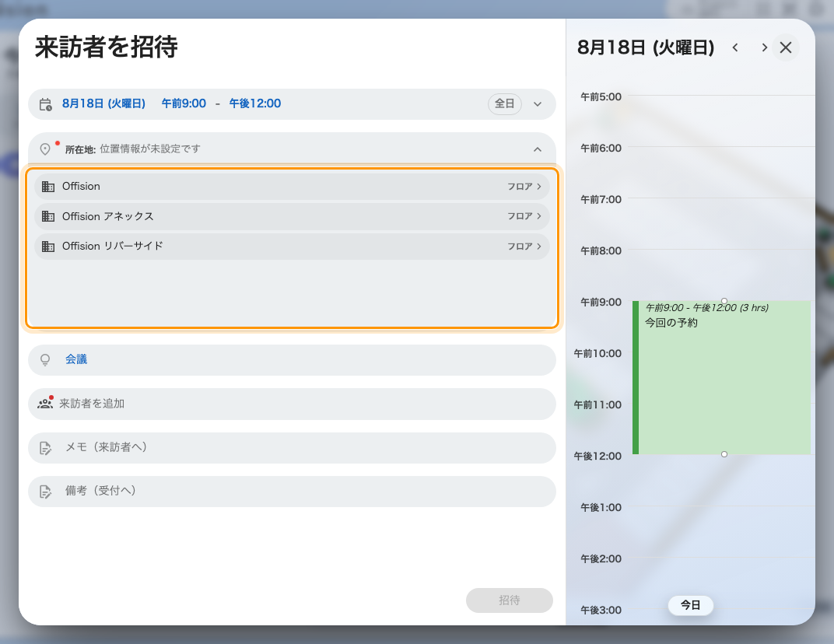The width and height of the screenshot is (834, 644).
Task: Select the Offision アネックス location
Action: tap(292, 216)
